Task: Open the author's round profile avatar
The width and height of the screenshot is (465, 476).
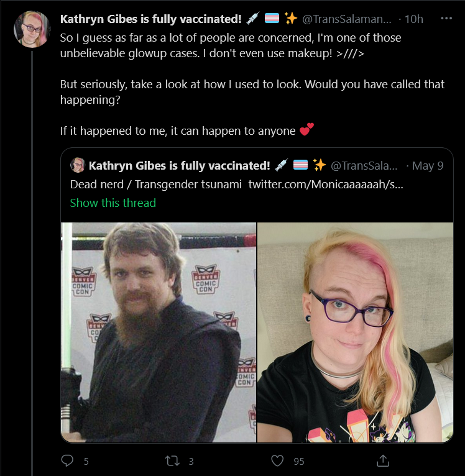Action: coord(32,29)
